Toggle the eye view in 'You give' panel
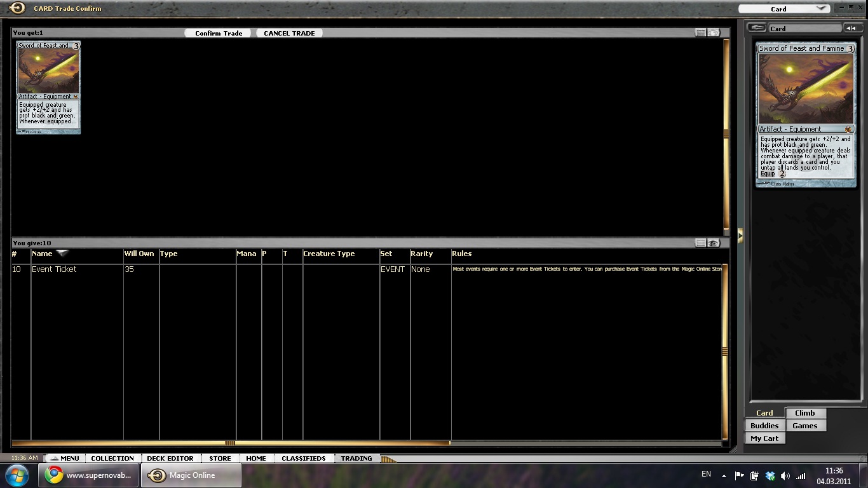868x488 pixels. pos(714,243)
